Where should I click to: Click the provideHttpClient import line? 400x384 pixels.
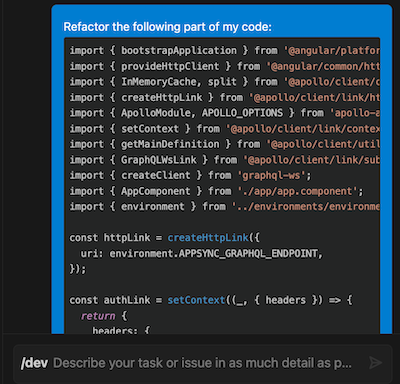pyautogui.click(x=225, y=66)
